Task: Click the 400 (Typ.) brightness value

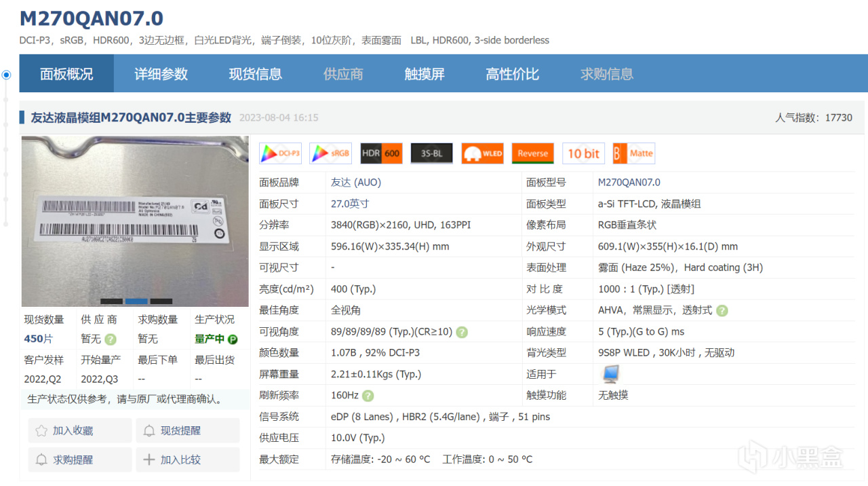Action: click(x=353, y=289)
